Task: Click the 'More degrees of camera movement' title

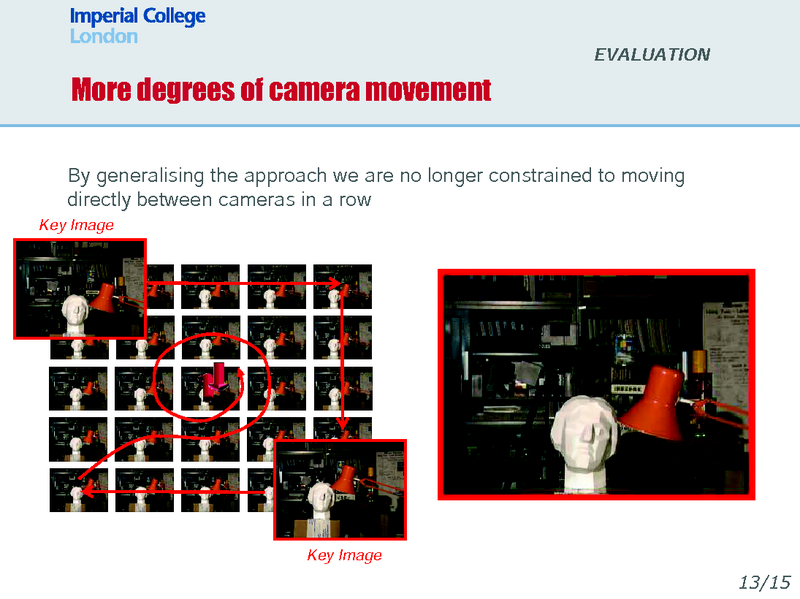Action: (281, 90)
